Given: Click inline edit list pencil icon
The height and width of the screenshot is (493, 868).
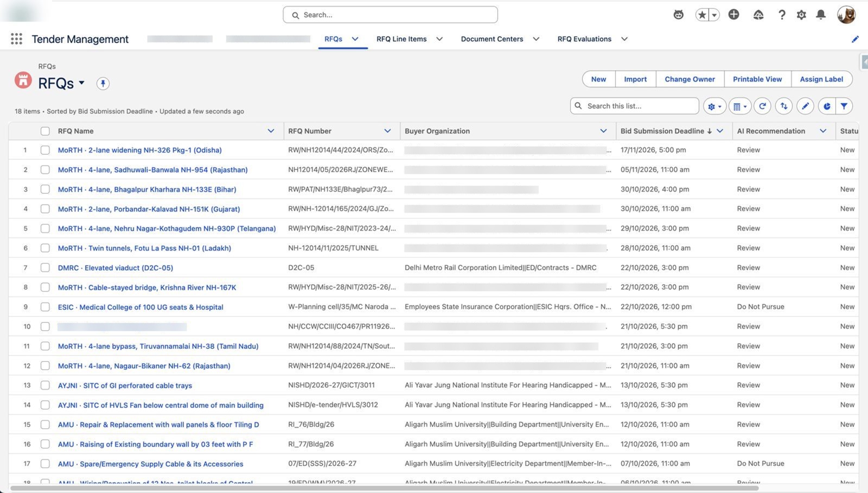Looking at the screenshot, I should 805,106.
